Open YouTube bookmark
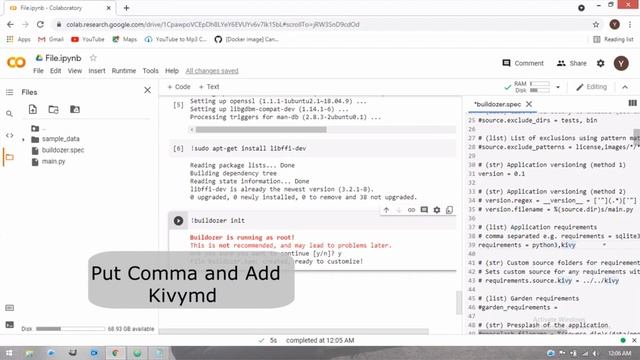 pyautogui.click(x=88, y=39)
